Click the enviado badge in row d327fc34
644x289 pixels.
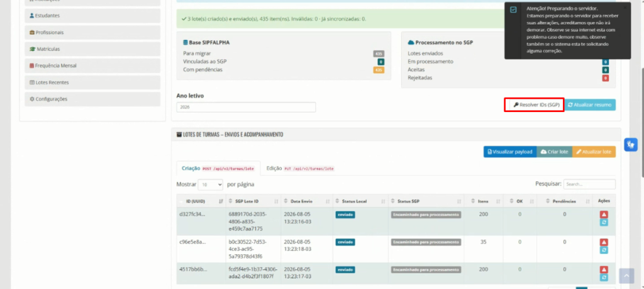[345, 215]
